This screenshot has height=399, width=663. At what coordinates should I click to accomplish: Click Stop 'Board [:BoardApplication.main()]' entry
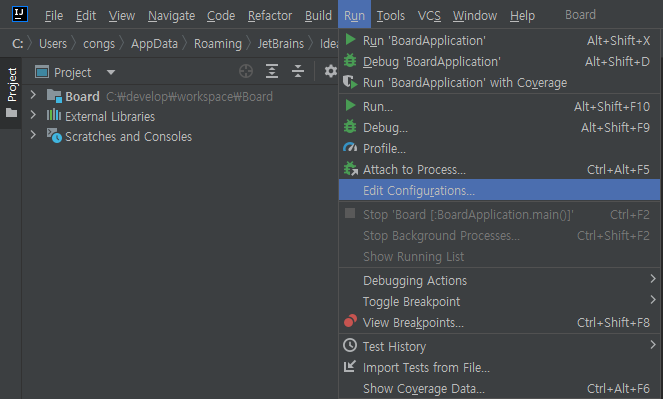tap(499, 215)
